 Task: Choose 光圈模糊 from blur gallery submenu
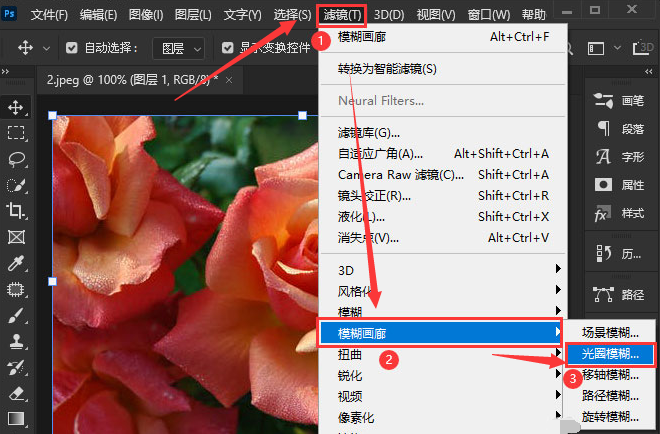[610, 354]
